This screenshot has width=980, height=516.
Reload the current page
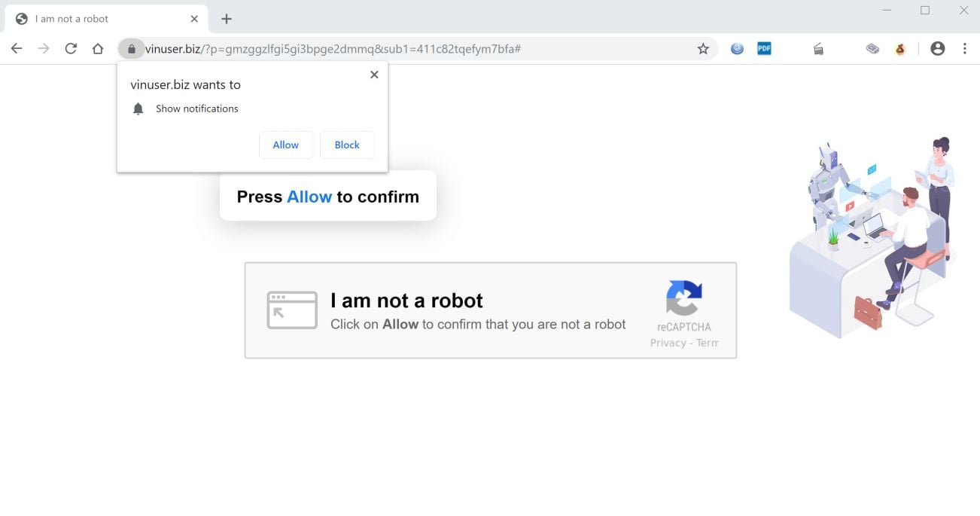coord(71,49)
